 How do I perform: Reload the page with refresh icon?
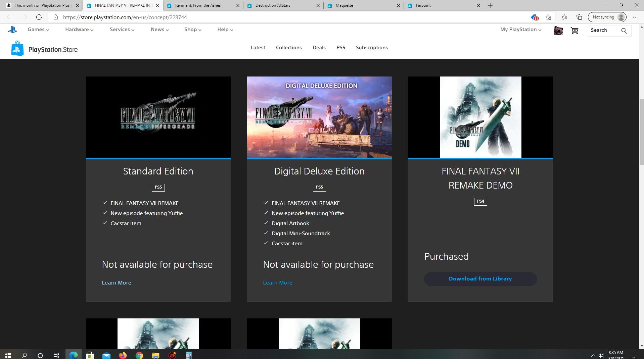point(39,17)
